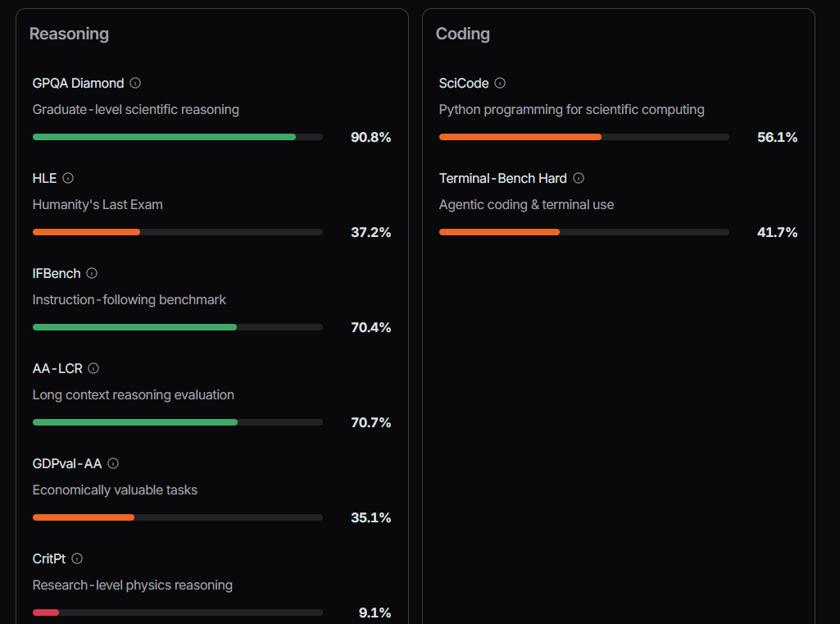The height and width of the screenshot is (624, 840).
Task: Click the CritPt red progress bar
Action: click(x=46, y=613)
